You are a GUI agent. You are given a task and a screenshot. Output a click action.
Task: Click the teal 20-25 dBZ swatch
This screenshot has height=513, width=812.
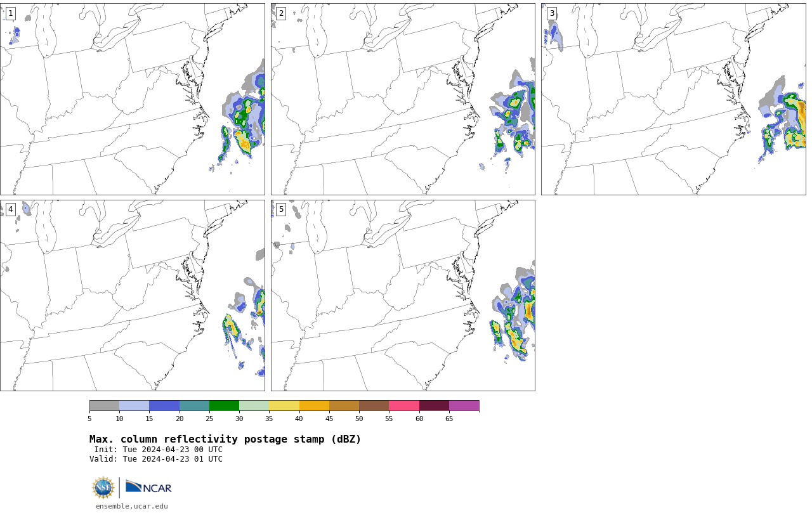194,406
